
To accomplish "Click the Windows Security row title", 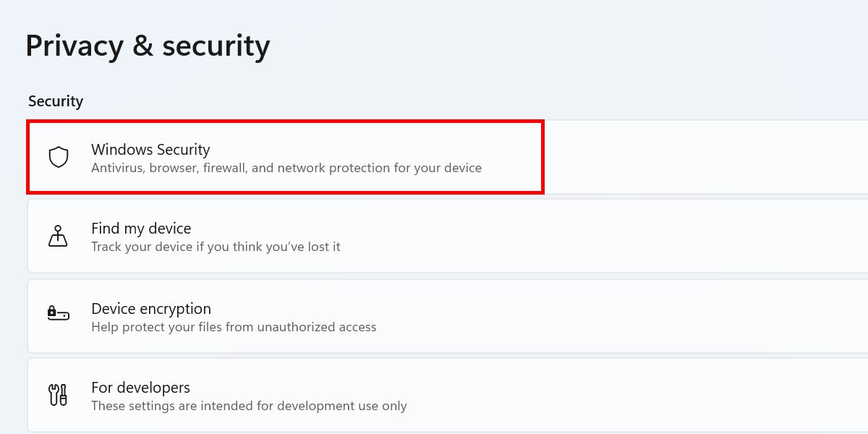I will (150, 150).
